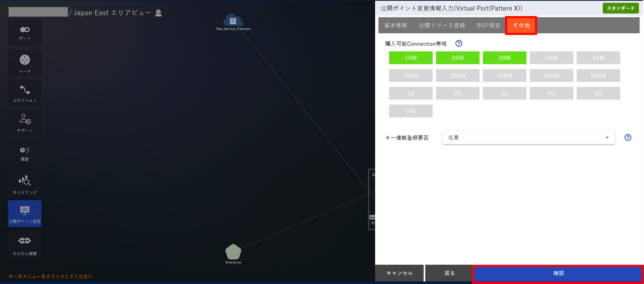
Task: Enable the 5G bandwidth option
Action: click(598, 93)
